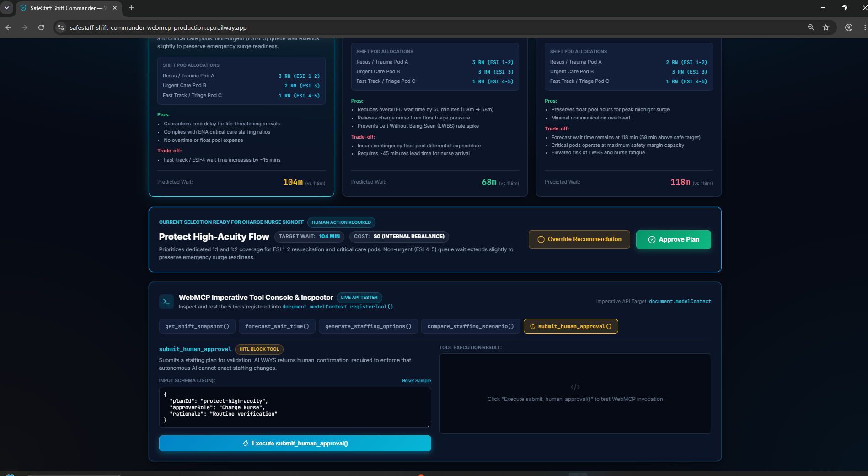Open the browser profile icon
Viewport: 868px width, 476px height.
tap(849, 27)
